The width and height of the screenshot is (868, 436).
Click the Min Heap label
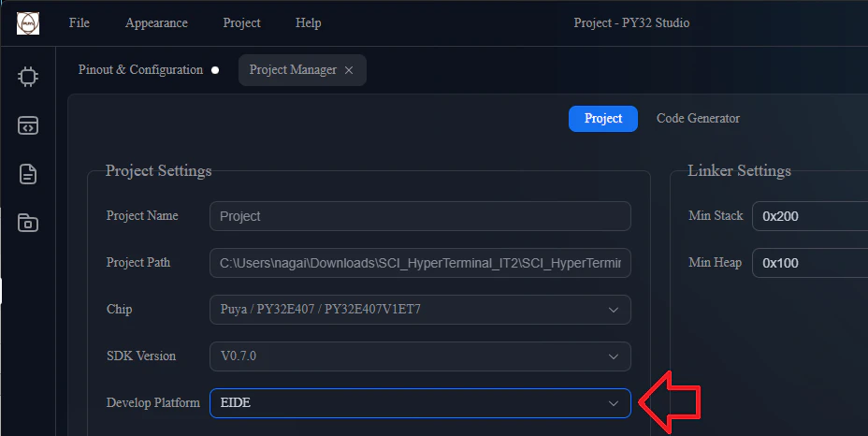[716, 262]
